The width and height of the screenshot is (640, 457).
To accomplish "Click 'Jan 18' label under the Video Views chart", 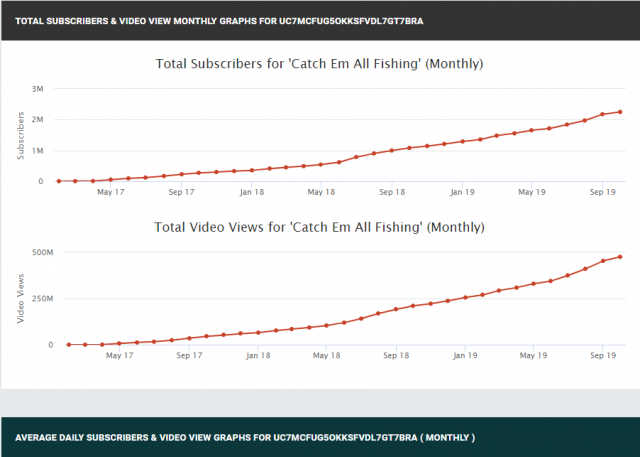I will (258, 355).
